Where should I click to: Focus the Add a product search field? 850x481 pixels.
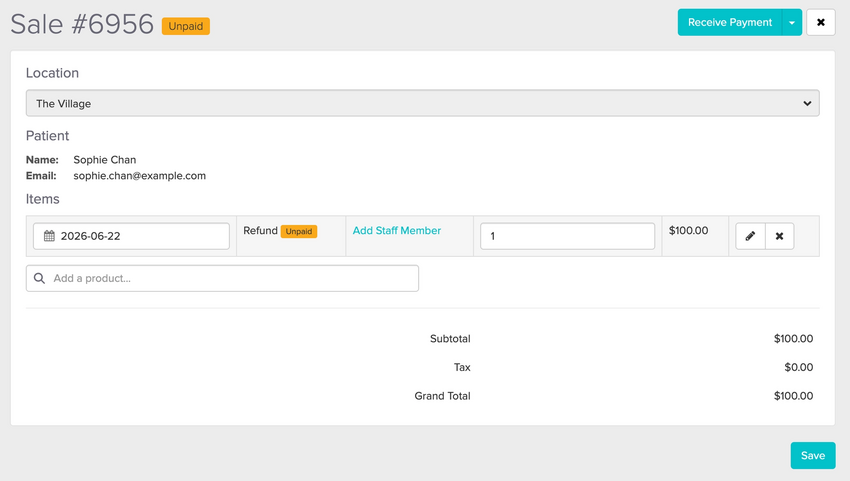pos(222,278)
